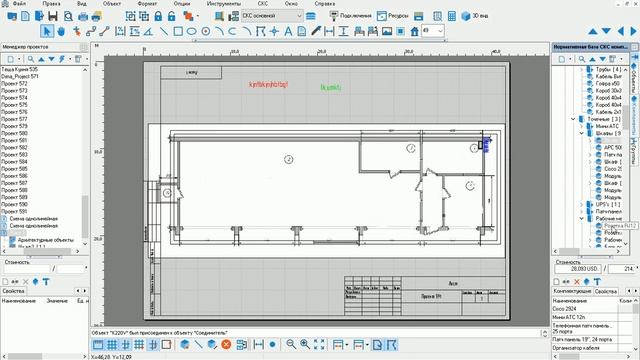Click the fit-to-screen arrows icon
The width and height of the screenshot is (640, 360).
(319, 344)
